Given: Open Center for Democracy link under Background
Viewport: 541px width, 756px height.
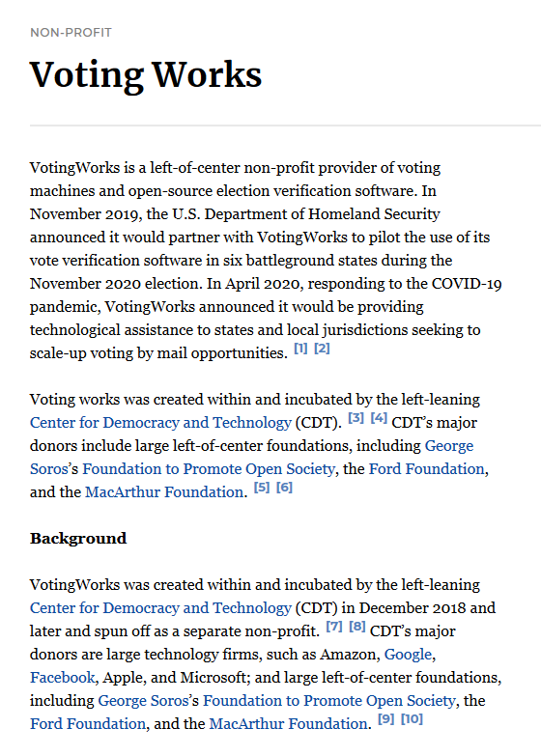Looking at the screenshot, I should click(x=160, y=607).
